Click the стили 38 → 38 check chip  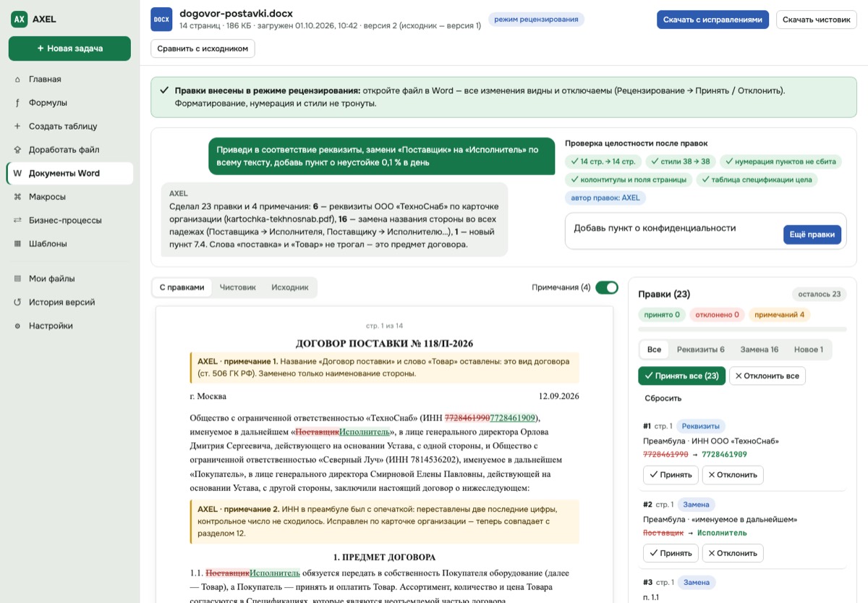[680, 161]
